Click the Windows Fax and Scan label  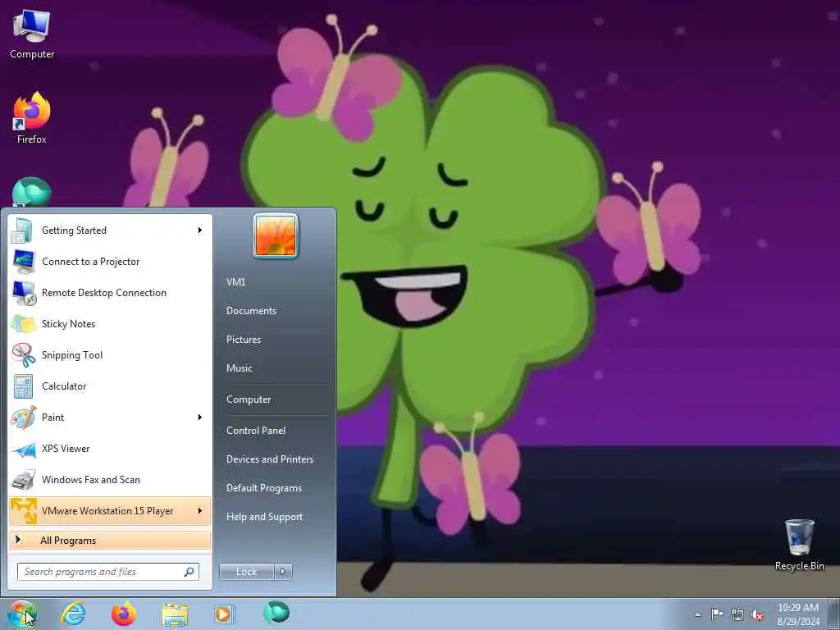pos(91,480)
